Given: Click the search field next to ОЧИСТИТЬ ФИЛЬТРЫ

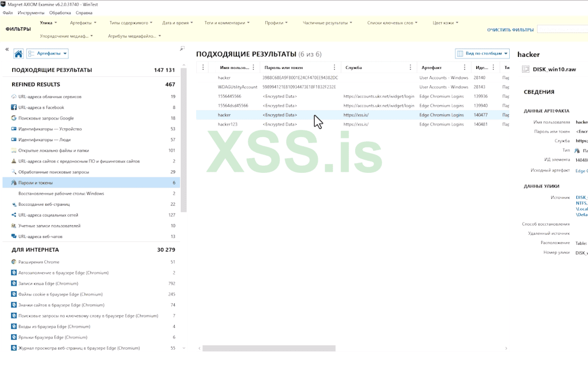Looking at the screenshot, I should 563,29.
